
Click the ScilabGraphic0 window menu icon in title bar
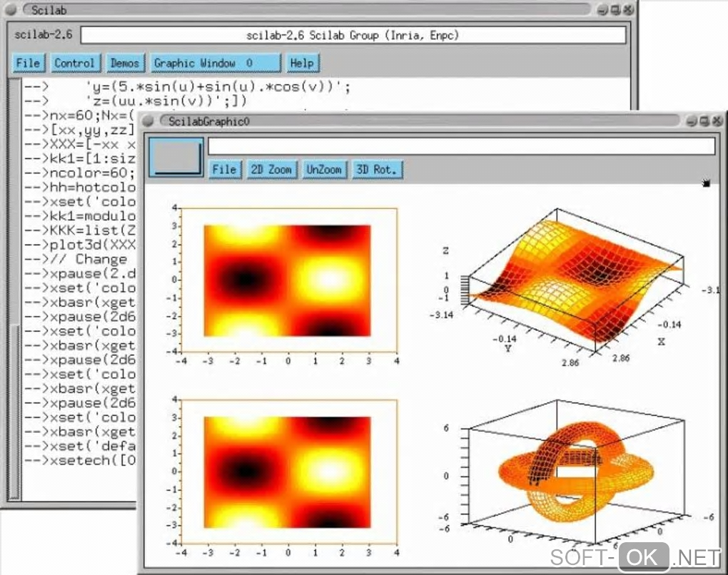coord(148,121)
